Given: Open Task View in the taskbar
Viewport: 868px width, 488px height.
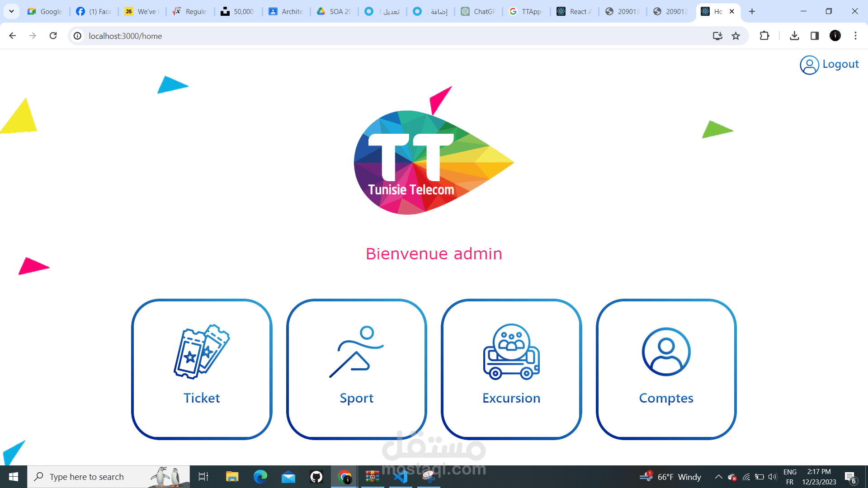Looking at the screenshot, I should (203, 477).
